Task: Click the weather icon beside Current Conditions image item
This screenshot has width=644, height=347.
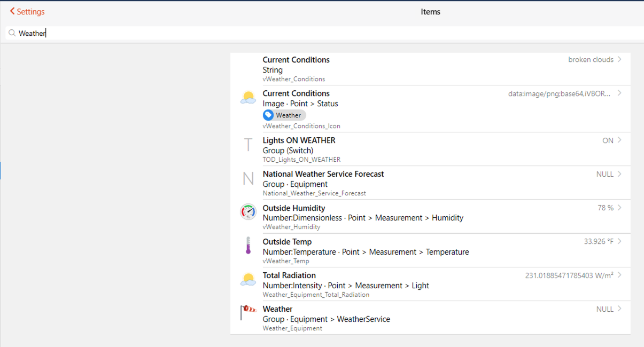Action: (248, 98)
